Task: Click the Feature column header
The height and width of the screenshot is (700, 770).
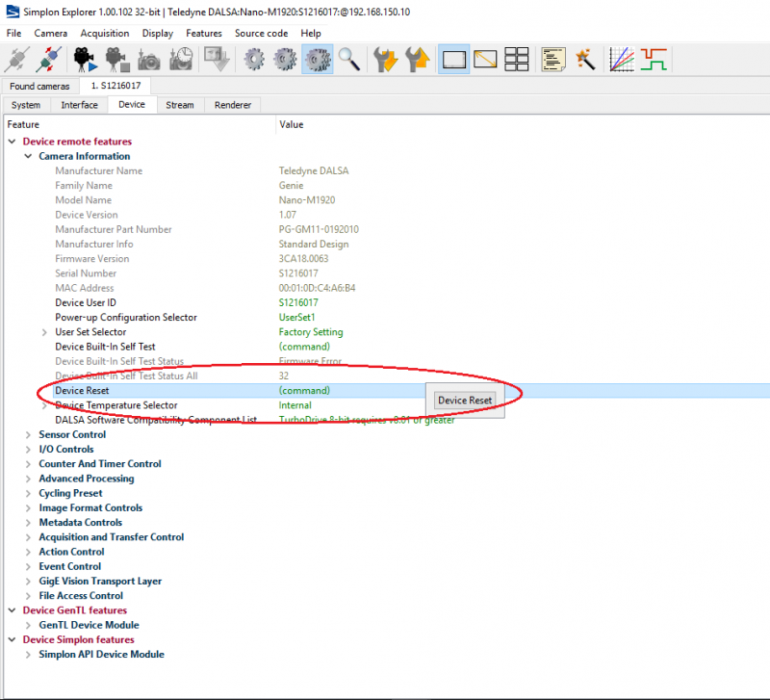Action: point(140,125)
